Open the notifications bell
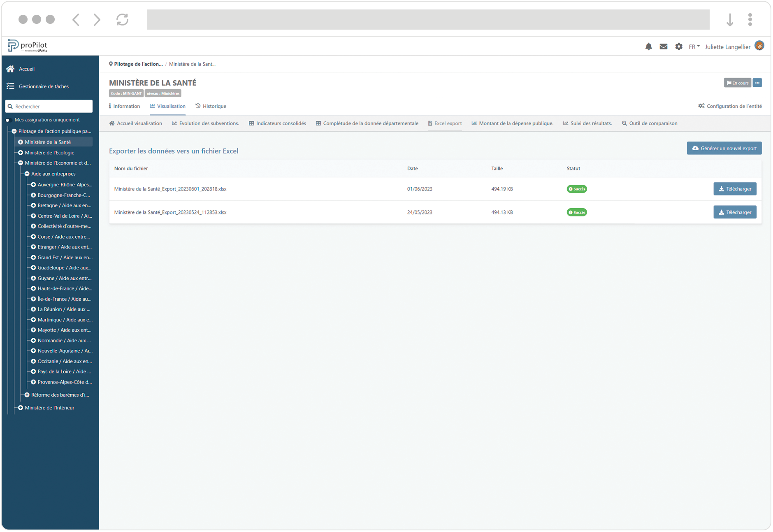Image resolution: width=773 pixels, height=532 pixels. point(649,46)
